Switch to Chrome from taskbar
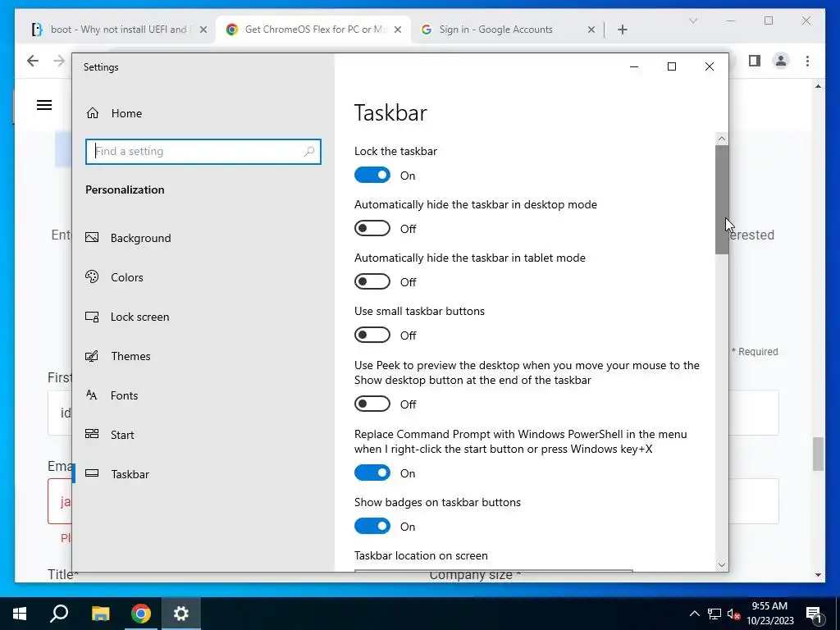 [140, 614]
